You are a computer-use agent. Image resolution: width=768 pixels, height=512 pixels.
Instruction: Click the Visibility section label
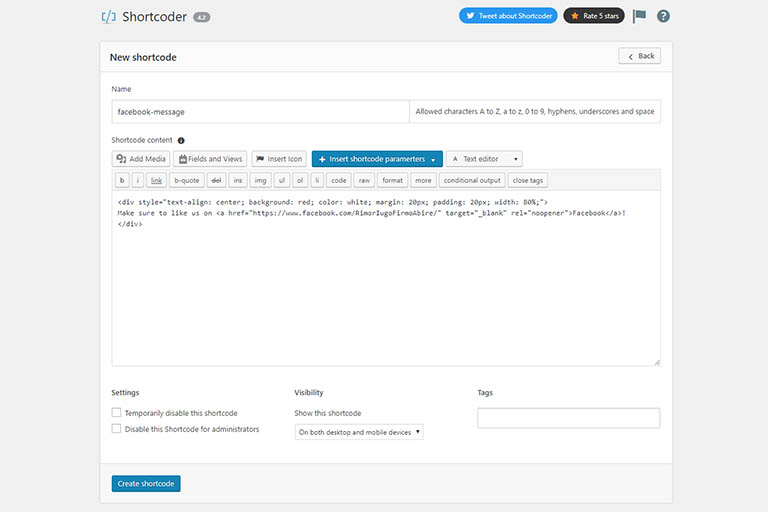tap(309, 392)
